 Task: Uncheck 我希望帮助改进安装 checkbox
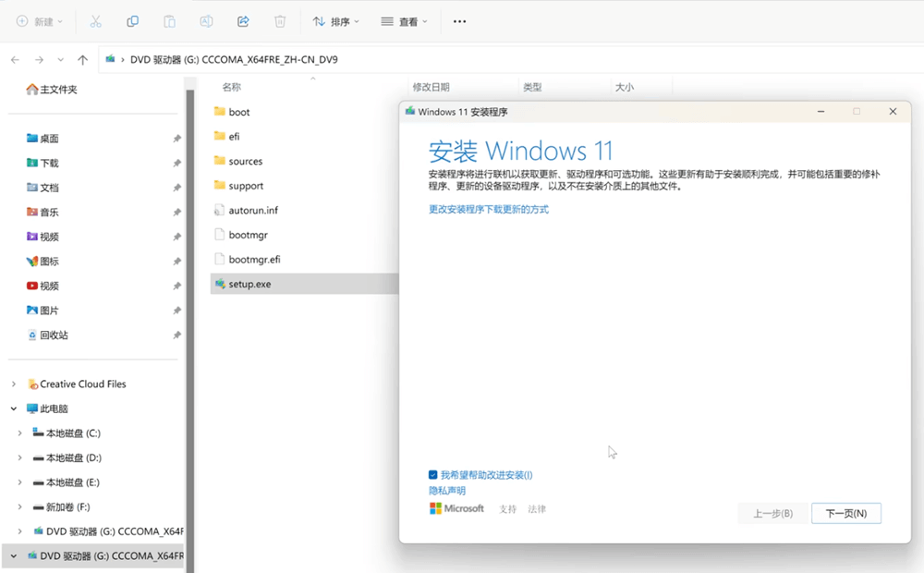433,475
